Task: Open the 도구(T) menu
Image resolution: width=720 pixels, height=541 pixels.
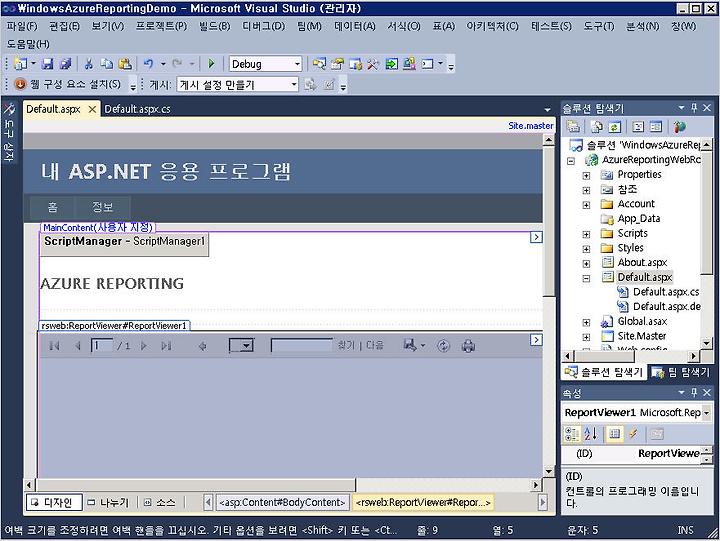Action: [x=599, y=27]
